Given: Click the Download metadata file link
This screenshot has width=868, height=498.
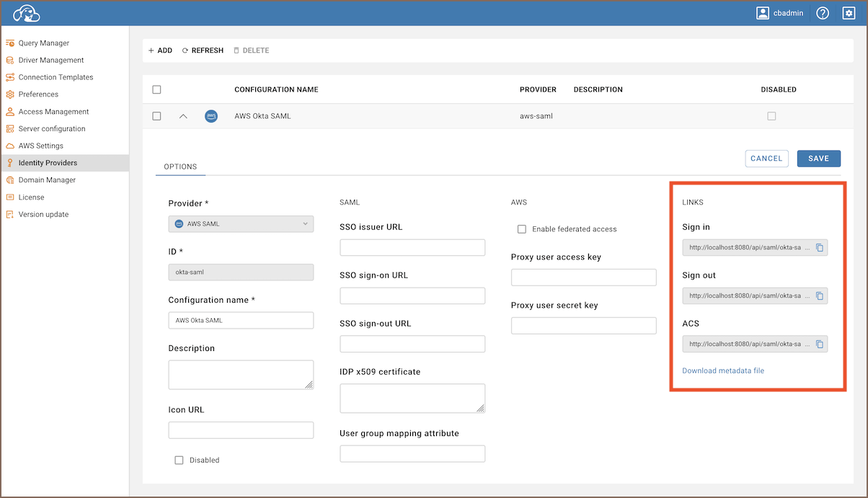Looking at the screenshot, I should point(722,370).
